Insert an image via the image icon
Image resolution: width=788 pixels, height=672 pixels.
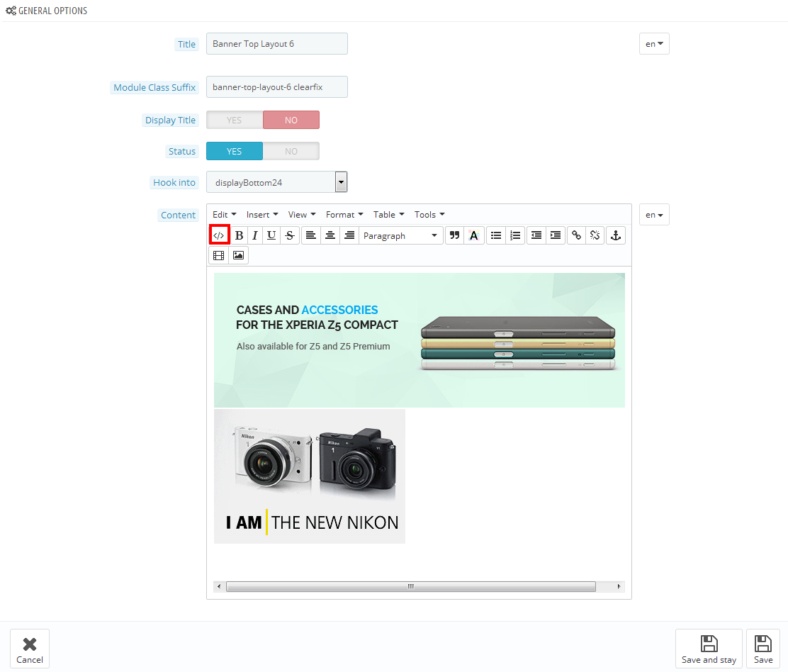click(238, 255)
